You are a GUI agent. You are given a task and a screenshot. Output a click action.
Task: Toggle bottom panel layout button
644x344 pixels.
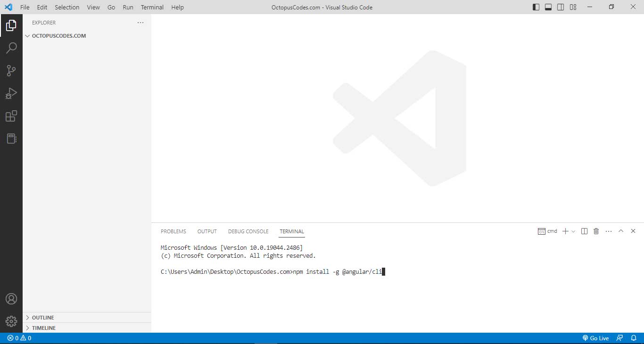coord(548,7)
